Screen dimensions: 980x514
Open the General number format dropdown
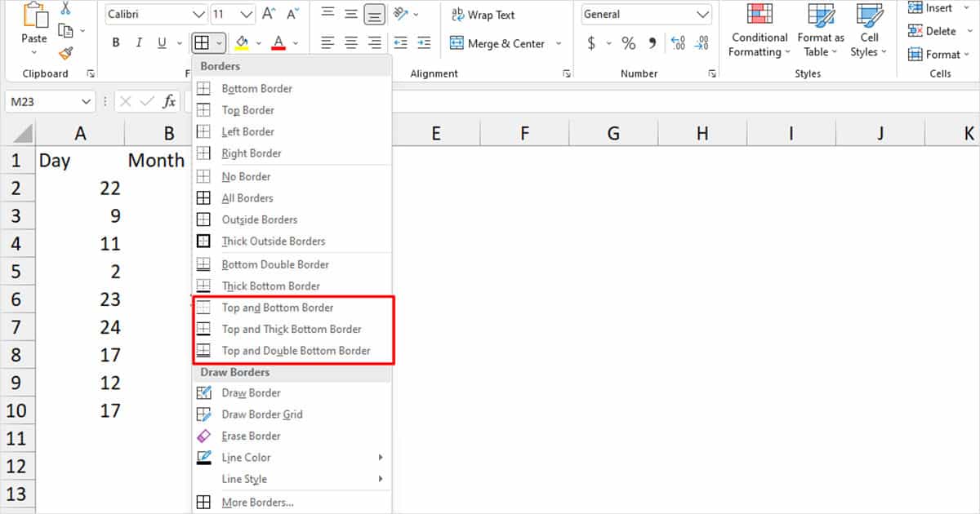click(703, 15)
